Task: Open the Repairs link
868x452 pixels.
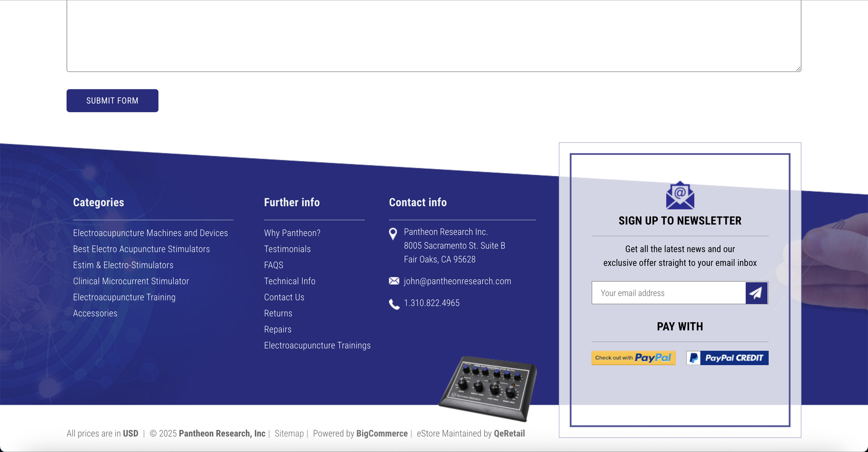Action: point(278,329)
